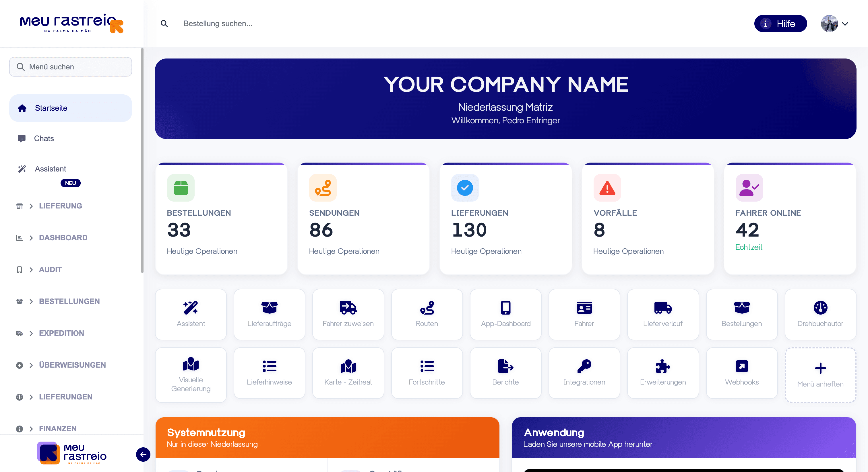The width and height of the screenshot is (868, 472).
Task: Open the Lieferhinweise list tile
Action: (x=269, y=373)
